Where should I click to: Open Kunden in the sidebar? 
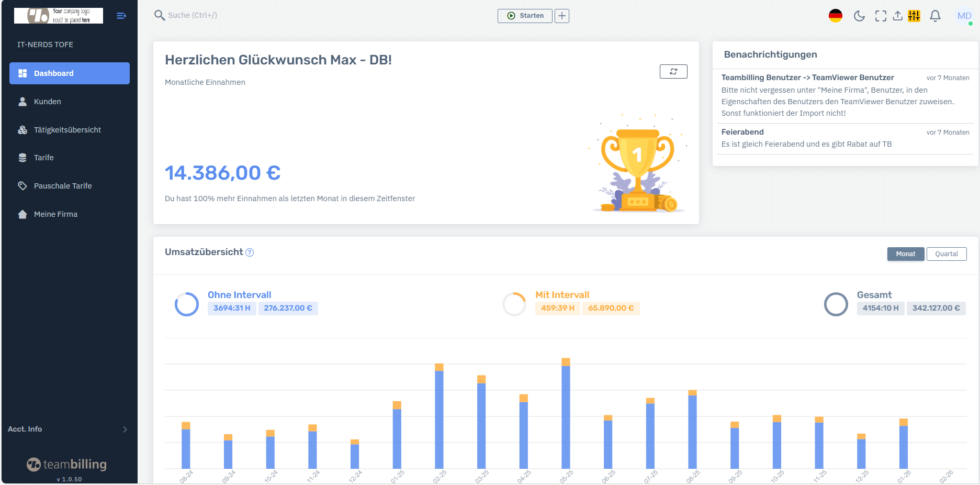coord(48,102)
